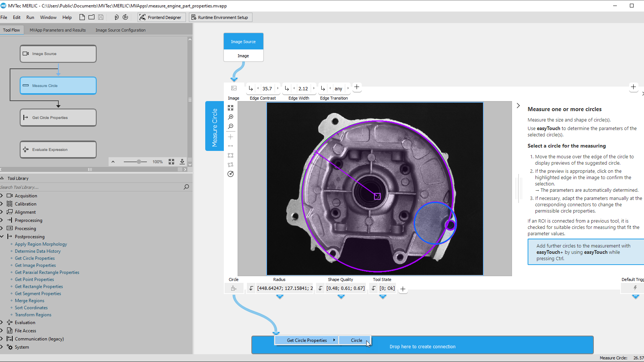
Task: Adjust the tool flow zoom slider
Action: [x=139, y=162]
